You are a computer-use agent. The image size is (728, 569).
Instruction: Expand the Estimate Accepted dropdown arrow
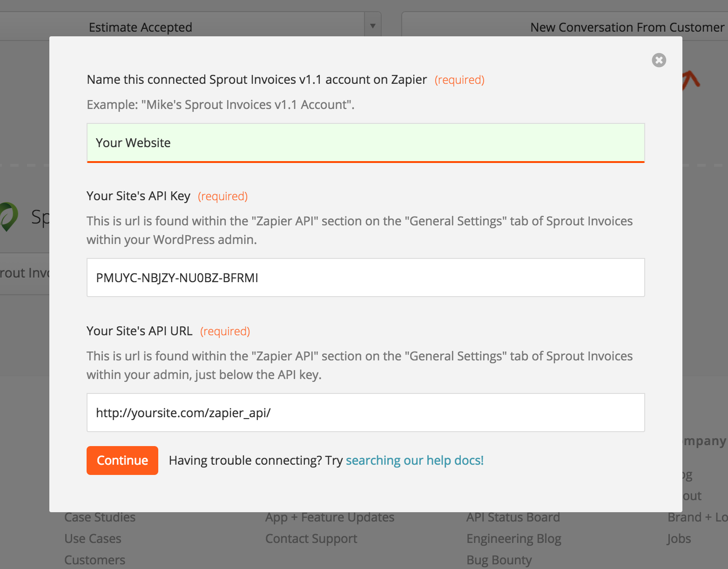tap(372, 26)
